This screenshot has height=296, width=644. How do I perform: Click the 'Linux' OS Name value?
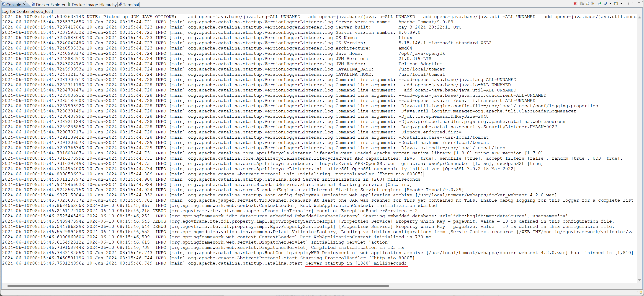pyautogui.click(x=405, y=38)
